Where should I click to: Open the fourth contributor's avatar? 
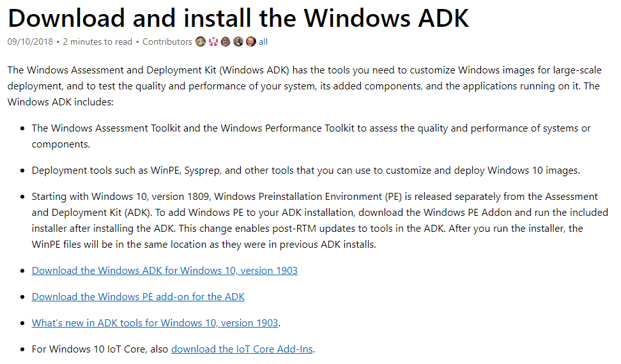pos(238,42)
